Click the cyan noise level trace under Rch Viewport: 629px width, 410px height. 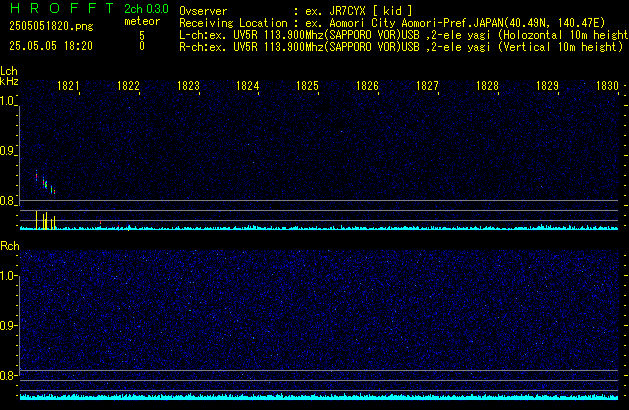pos(319,397)
